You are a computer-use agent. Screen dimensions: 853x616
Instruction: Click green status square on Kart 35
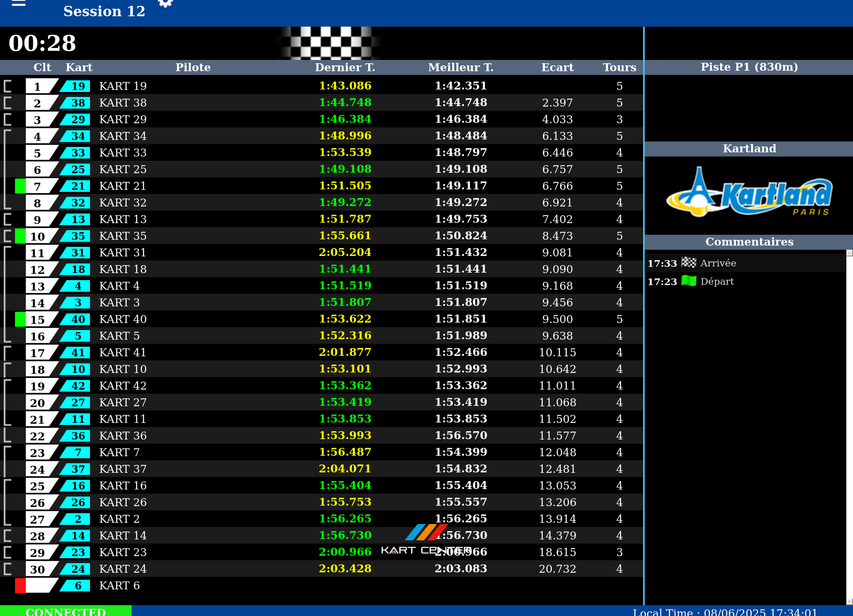(20, 236)
